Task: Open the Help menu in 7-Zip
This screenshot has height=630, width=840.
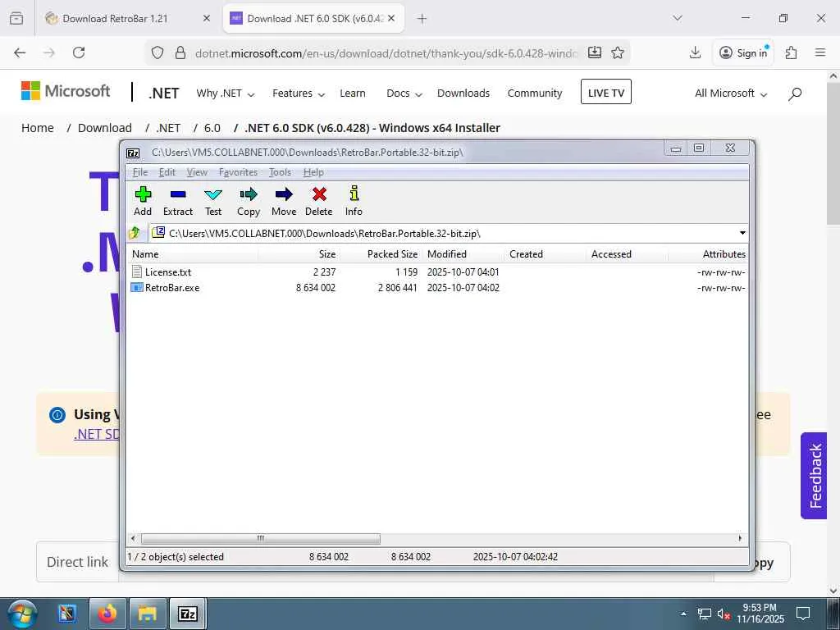Action: click(x=313, y=172)
